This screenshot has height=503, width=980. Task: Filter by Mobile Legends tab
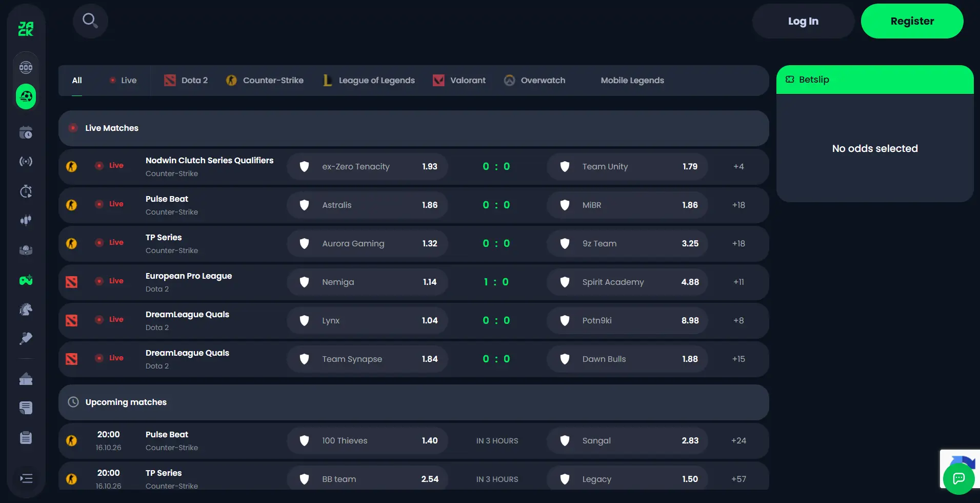[x=632, y=81]
